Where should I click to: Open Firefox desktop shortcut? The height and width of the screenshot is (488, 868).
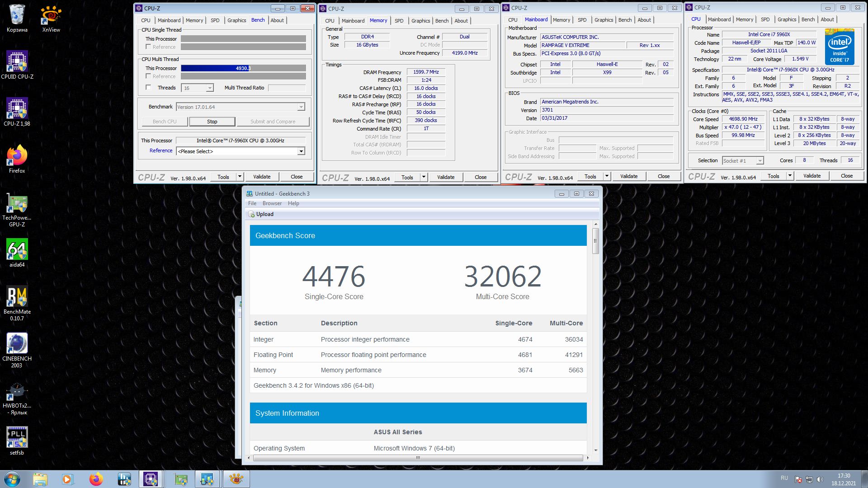tap(17, 159)
